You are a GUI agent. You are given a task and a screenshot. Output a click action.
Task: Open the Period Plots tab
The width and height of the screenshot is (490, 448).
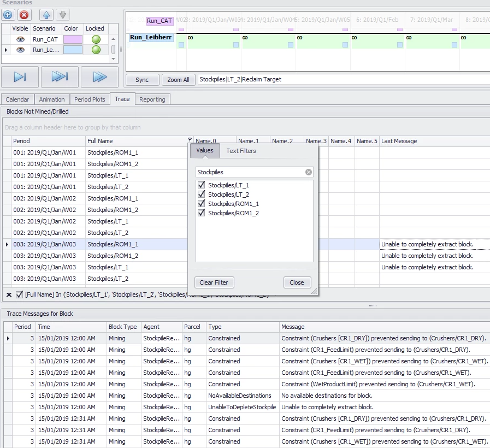click(x=90, y=99)
